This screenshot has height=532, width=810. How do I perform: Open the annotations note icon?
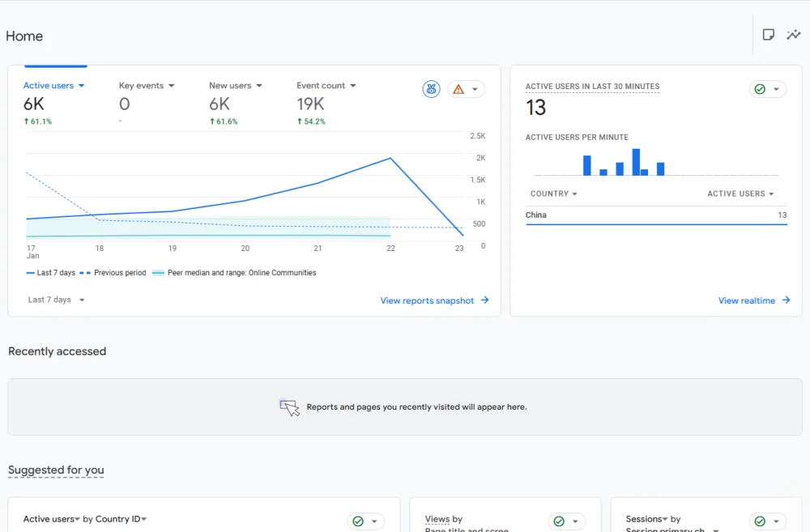[x=769, y=35]
